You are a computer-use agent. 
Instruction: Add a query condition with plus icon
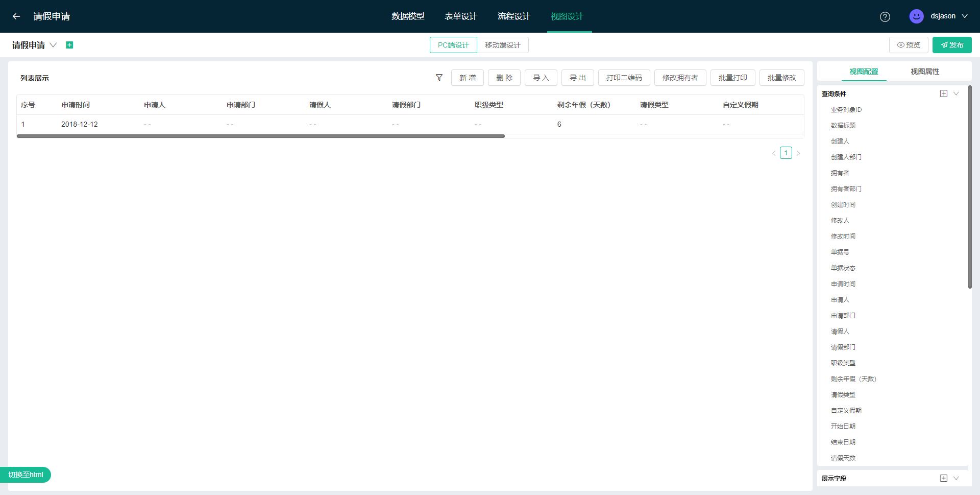click(x=944, y=93)
